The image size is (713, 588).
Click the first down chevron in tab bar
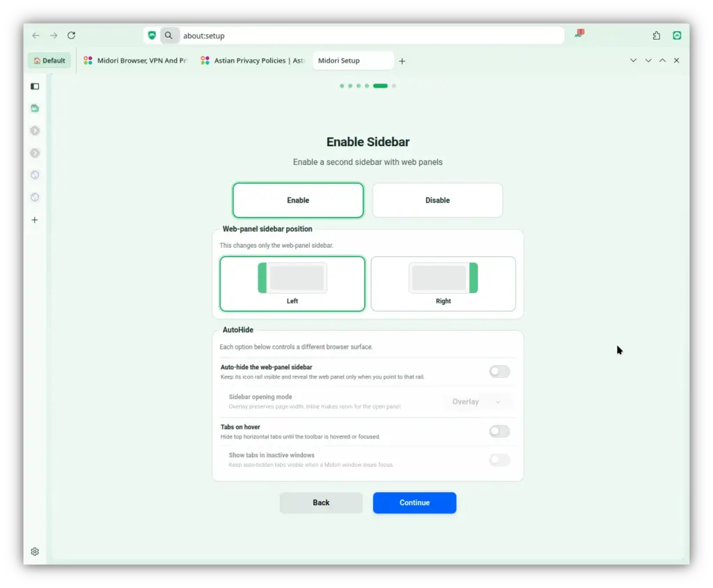(633, 61)
